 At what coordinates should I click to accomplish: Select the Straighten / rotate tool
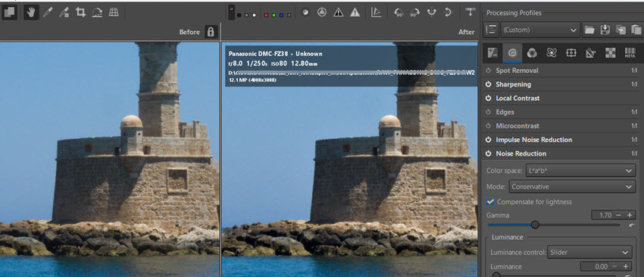97,12
